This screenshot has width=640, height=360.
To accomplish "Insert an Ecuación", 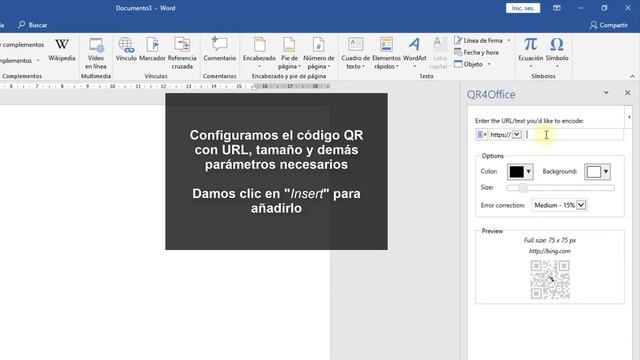I will pos(531,52).
